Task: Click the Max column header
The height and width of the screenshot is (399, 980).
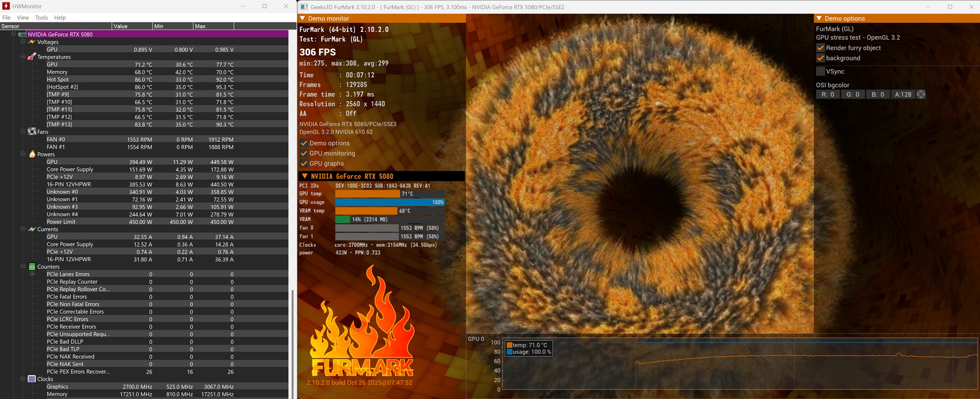Action: (x=213, y=26)
